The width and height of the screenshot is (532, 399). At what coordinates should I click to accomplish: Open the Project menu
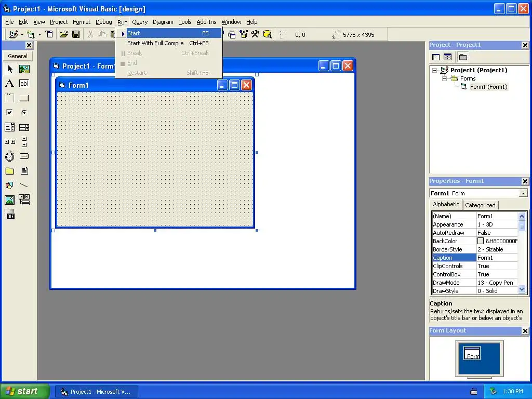59,22
